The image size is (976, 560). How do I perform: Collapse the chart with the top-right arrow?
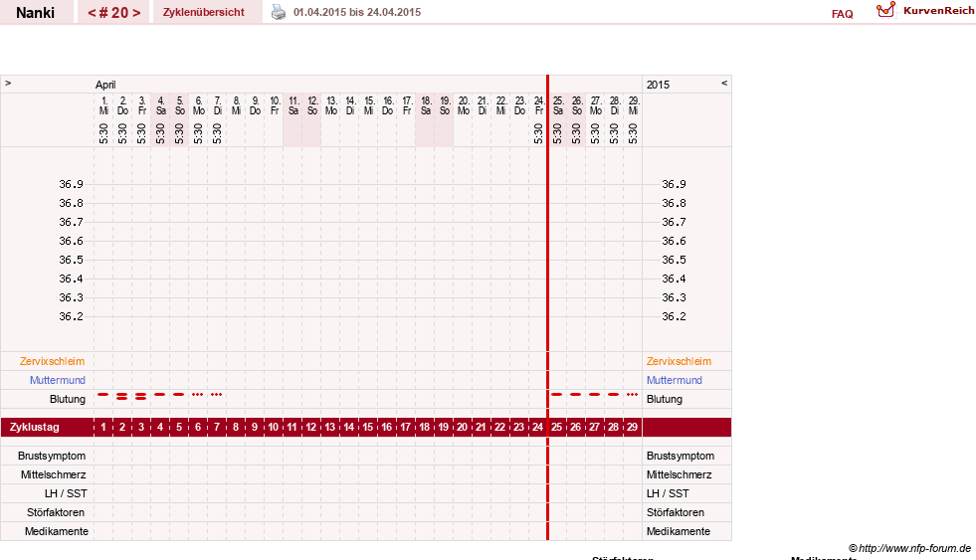724,83
